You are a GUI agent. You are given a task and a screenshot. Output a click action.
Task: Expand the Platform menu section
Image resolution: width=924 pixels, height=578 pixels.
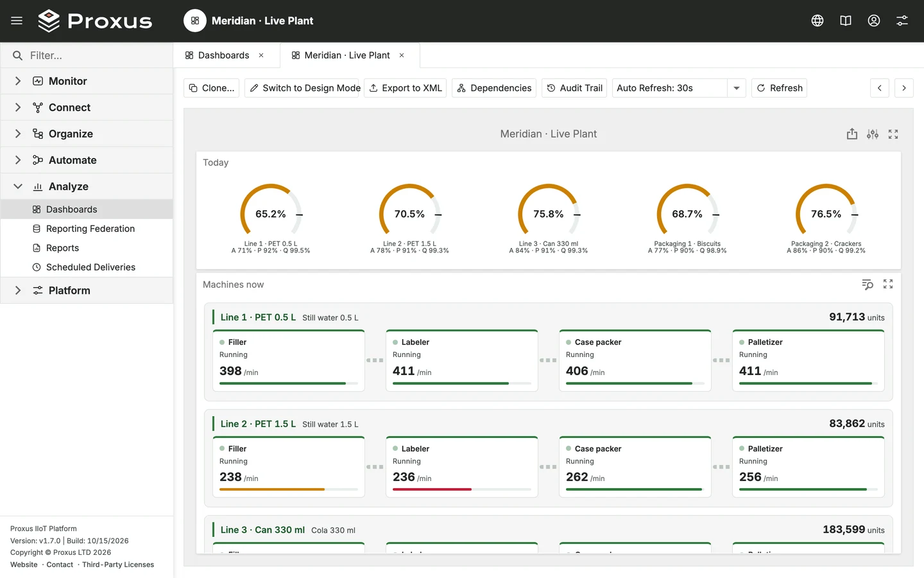[18, 290]
